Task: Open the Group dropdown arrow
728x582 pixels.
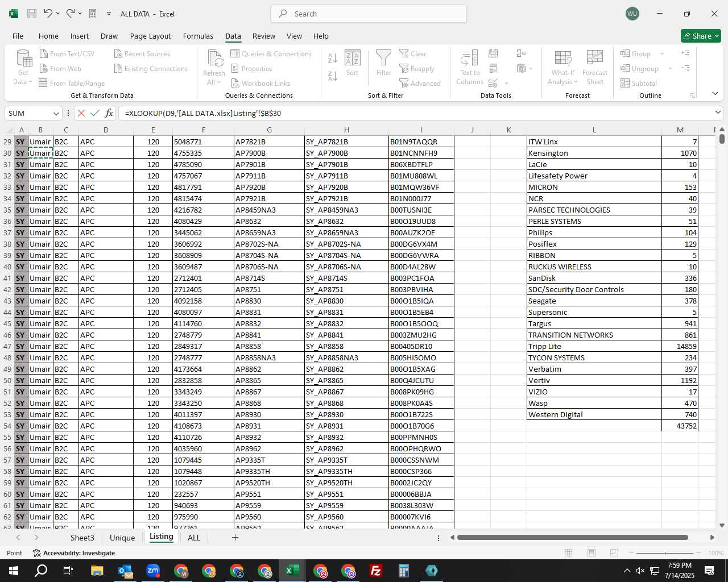Action: point(662,53)
